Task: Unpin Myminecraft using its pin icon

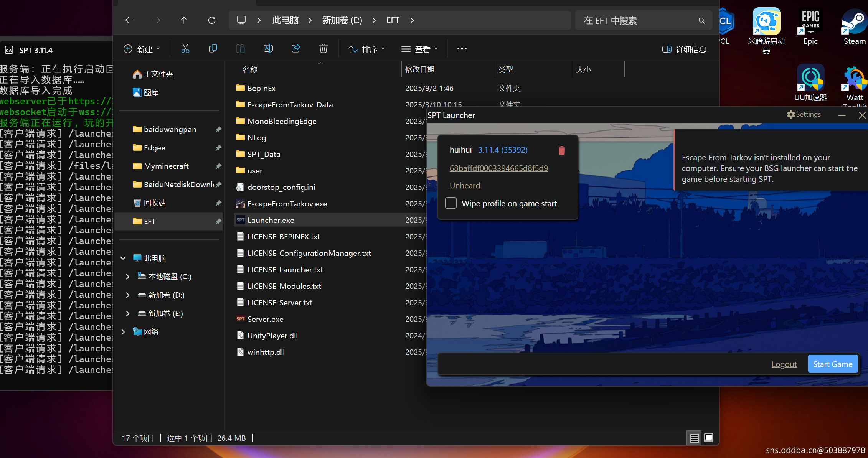Action: tap(218, 166)
